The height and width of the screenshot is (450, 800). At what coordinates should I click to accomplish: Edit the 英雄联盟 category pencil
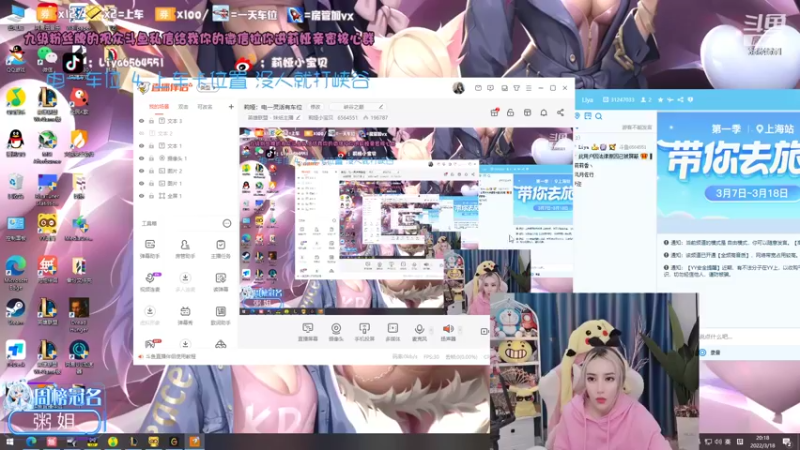click(298, 118)
